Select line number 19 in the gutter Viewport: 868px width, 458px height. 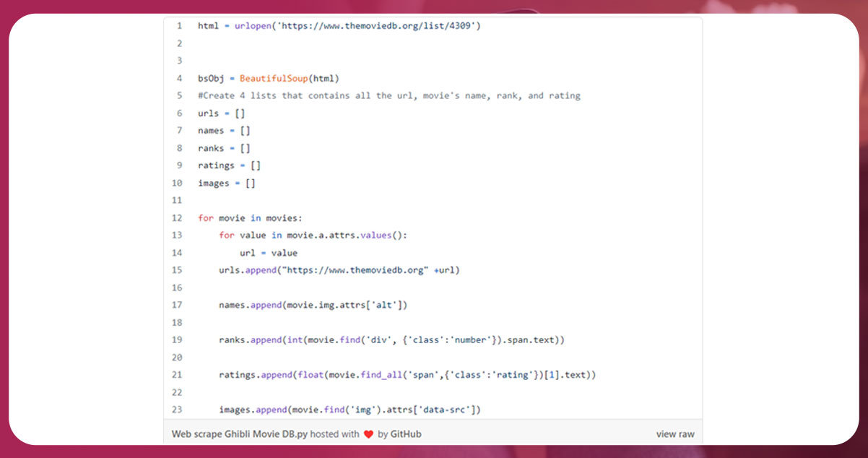click(x=178, y=340)
